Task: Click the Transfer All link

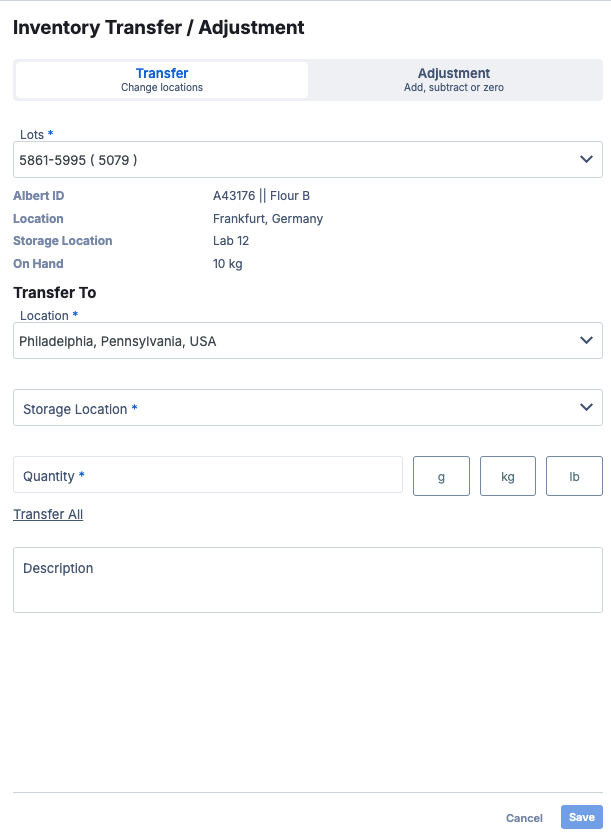Action: pyautogui.click(x=48, y=514)
